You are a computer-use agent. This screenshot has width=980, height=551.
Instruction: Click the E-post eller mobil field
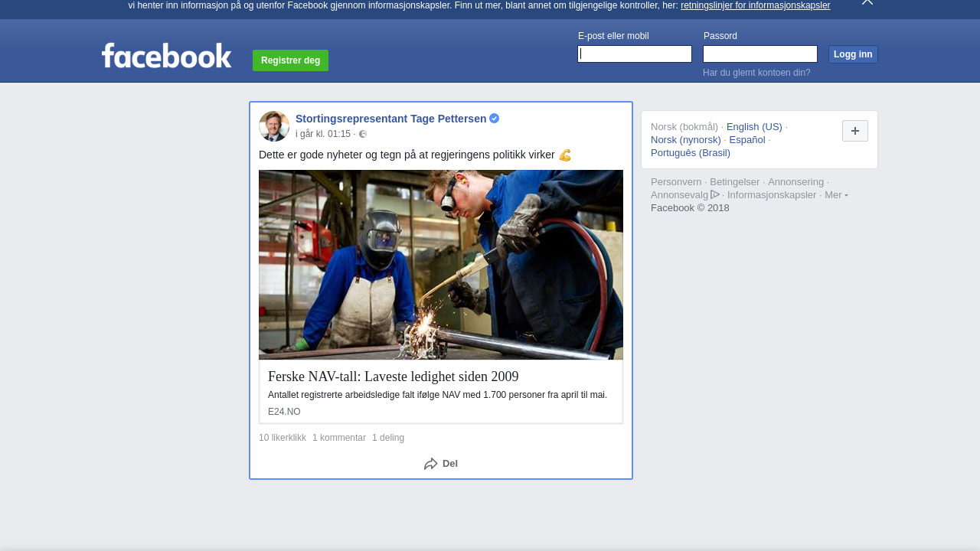(635, 54)
